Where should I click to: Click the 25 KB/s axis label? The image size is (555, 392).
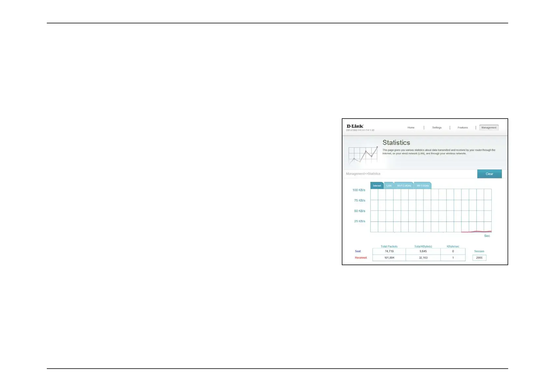click(x=360, y=221)
